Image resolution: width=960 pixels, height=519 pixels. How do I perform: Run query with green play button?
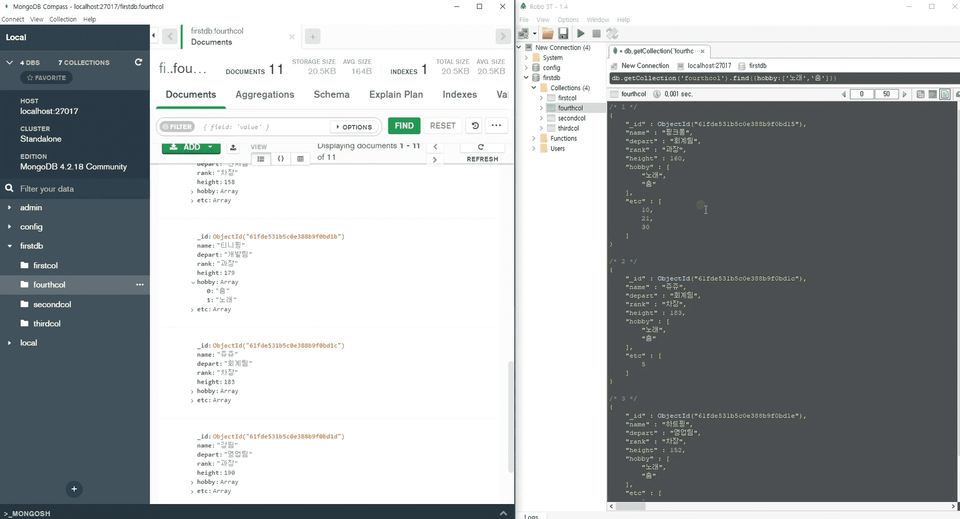pos(580,34)
